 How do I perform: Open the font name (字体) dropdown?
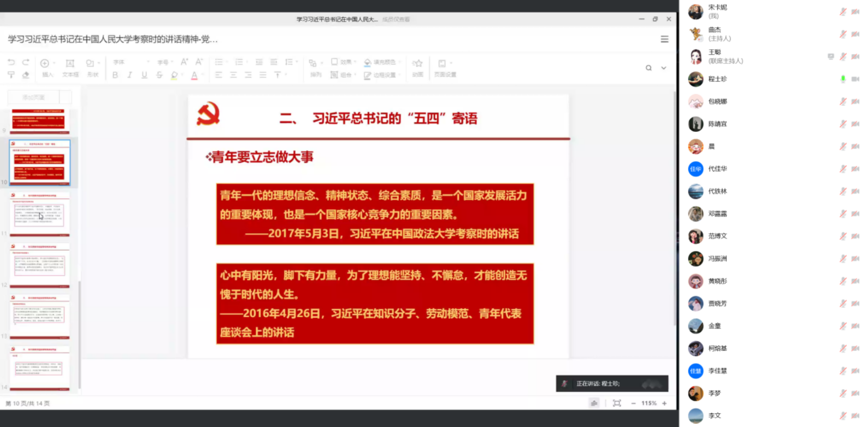[x=131, y=62]
